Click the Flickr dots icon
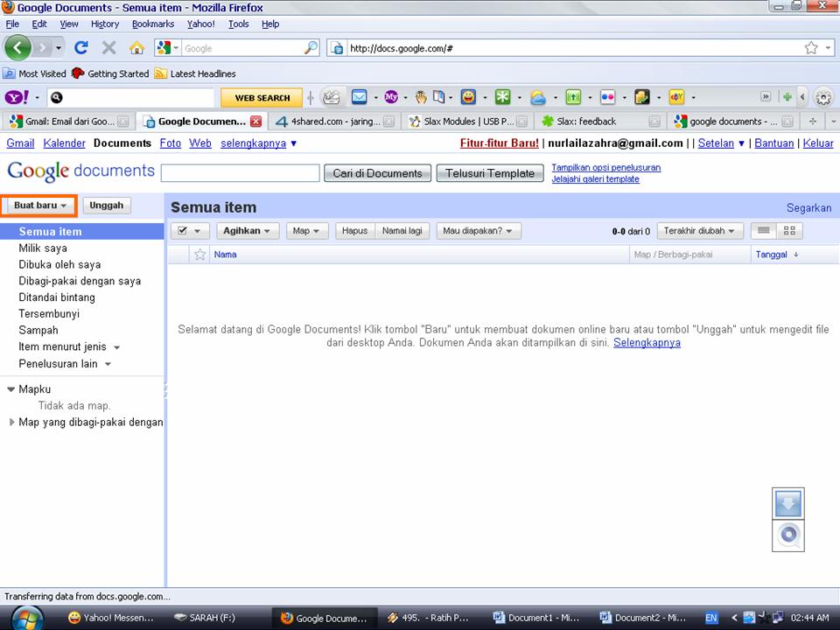 click(x=607, y=97)
